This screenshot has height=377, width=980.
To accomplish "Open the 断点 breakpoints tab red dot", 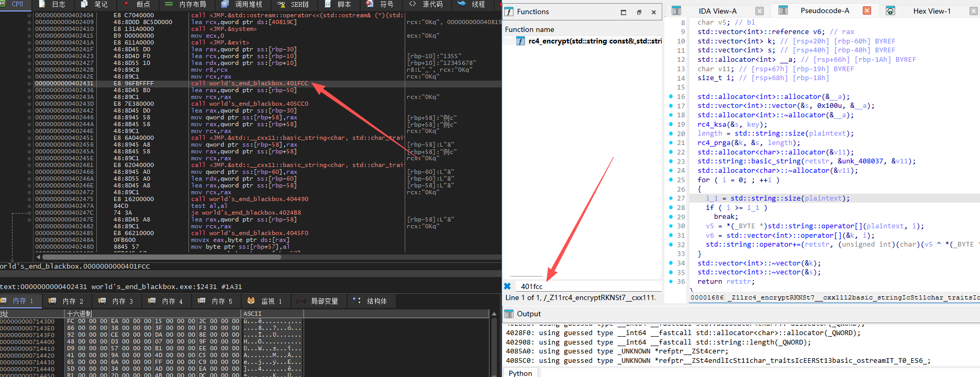I will coord(127,4).
